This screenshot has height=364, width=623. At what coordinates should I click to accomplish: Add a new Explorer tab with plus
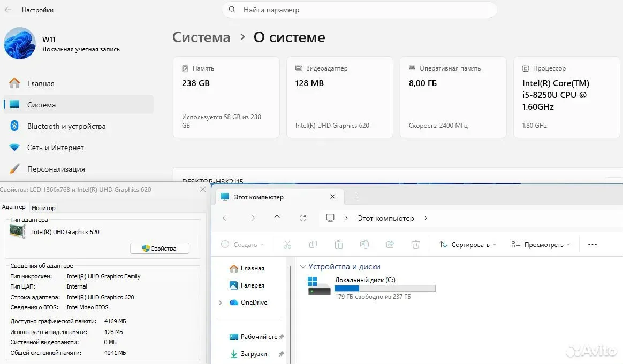356,197
